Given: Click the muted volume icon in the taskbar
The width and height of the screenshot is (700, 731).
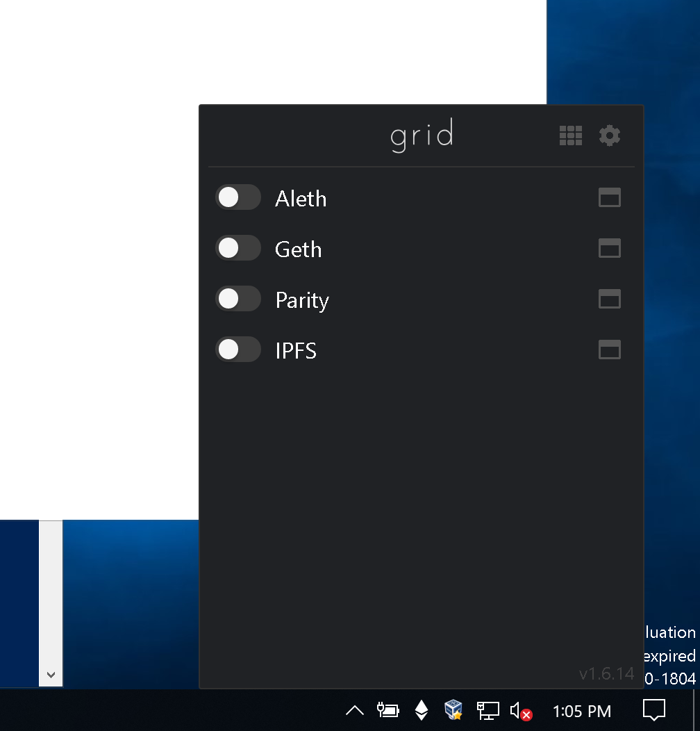Looking at the screenshot, I should (x=519, y=710).
